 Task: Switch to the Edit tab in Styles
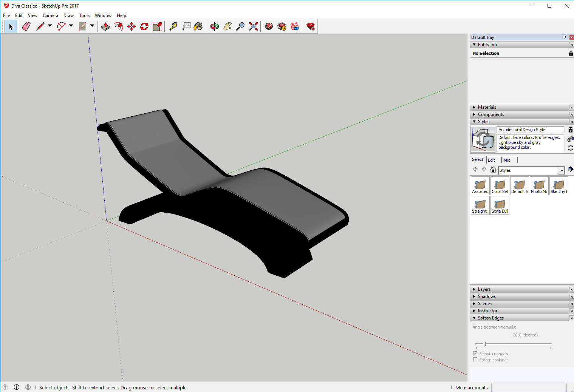tap(491, 160)
